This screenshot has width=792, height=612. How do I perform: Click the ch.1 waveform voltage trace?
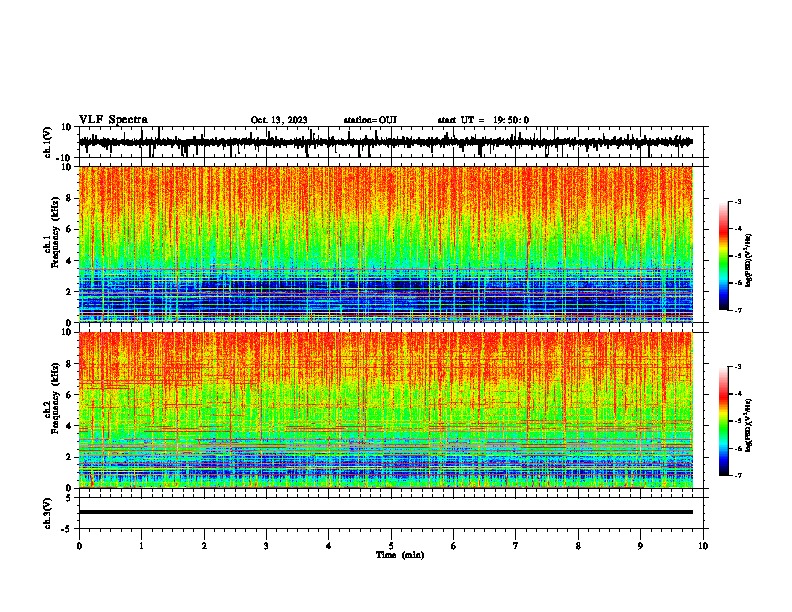tap(385, 142)
